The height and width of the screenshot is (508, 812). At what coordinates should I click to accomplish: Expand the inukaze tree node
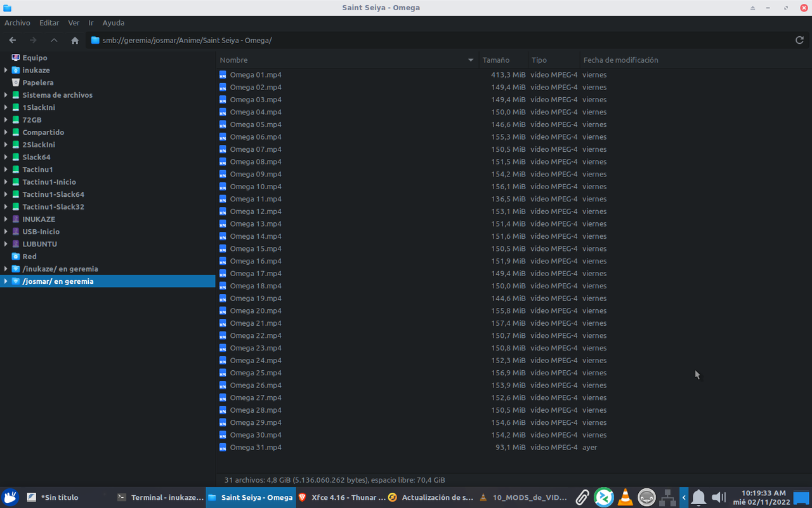(6, 70)
